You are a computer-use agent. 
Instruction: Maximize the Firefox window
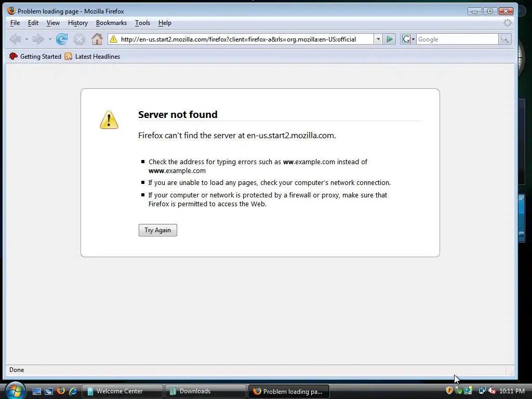(x=490, y=11)
